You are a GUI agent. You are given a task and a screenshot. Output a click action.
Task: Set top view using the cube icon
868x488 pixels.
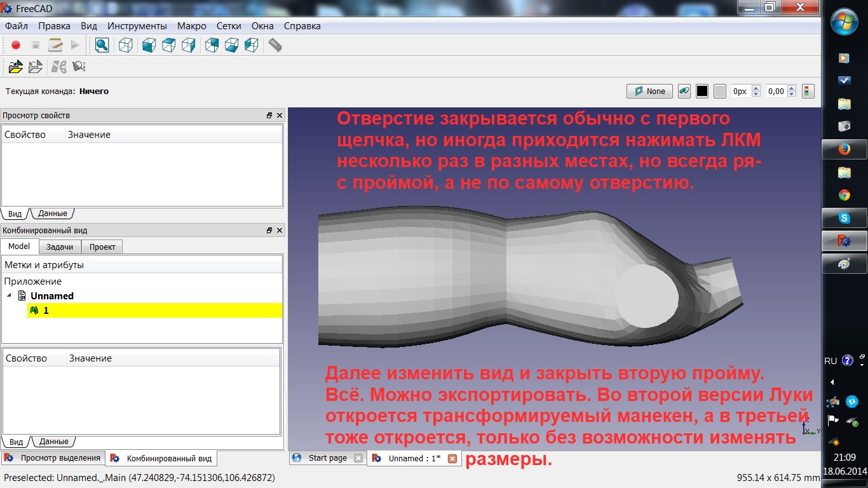168,45
